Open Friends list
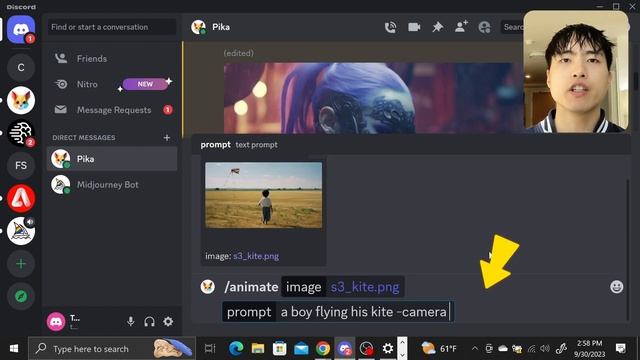This screenshot has width=640, height=360. pyautogui.click(x=112, y=59)
